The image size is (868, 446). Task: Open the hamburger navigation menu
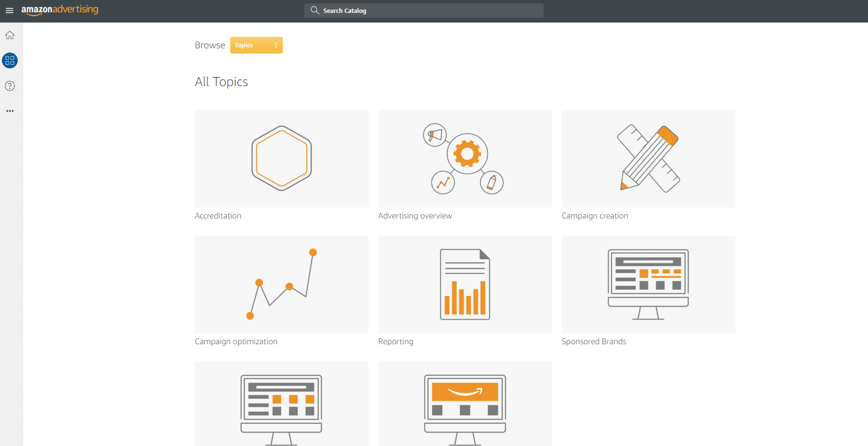click(10, 11)
